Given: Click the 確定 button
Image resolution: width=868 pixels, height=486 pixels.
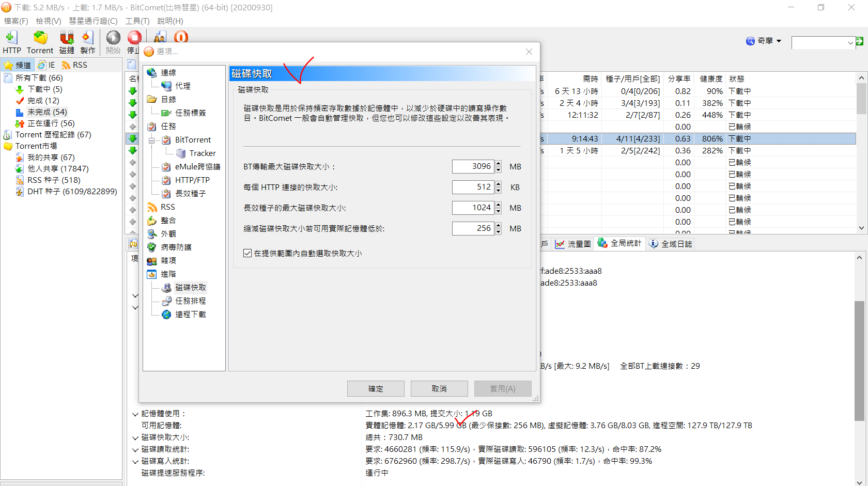Looking at the screenshot, I should coord(376,389).
